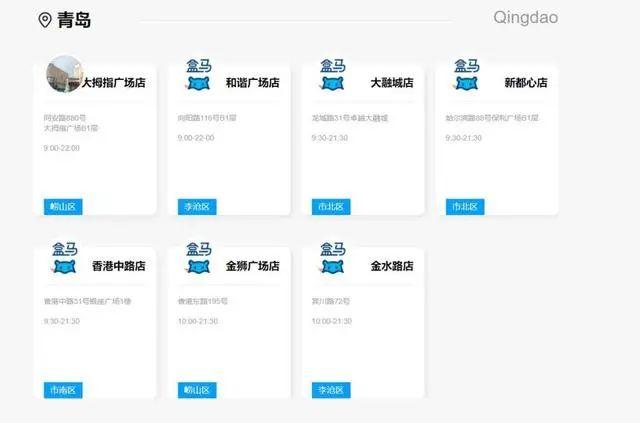The image size is (640, 423).
Task: Open the 金狮广场店 store title
Action: coord(253,266)
